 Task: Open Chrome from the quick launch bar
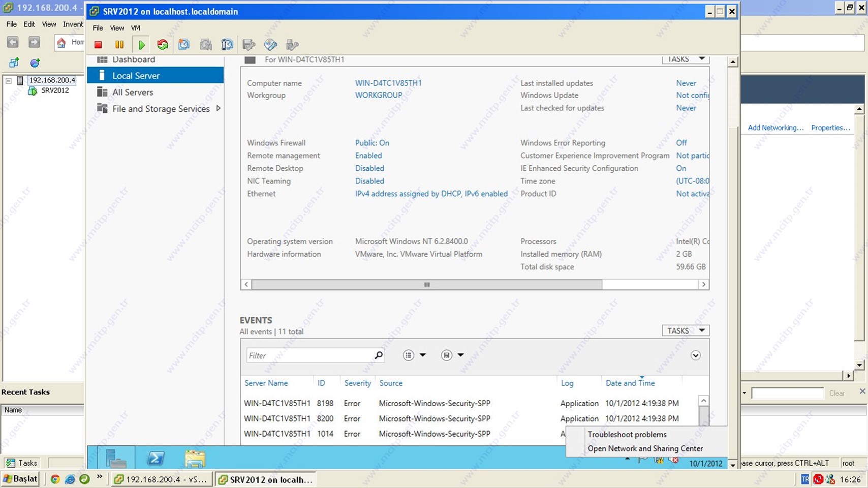pyautogui.click(x=55, y=479)
